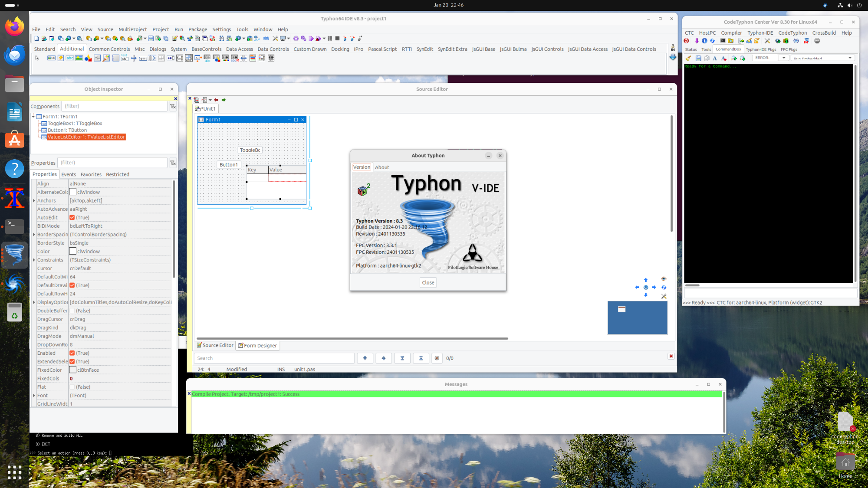Image resolution: width=868 pixels, height=488 pixels.
Task: Click the red back arrow in Source Editor
Action: [216, 100]
